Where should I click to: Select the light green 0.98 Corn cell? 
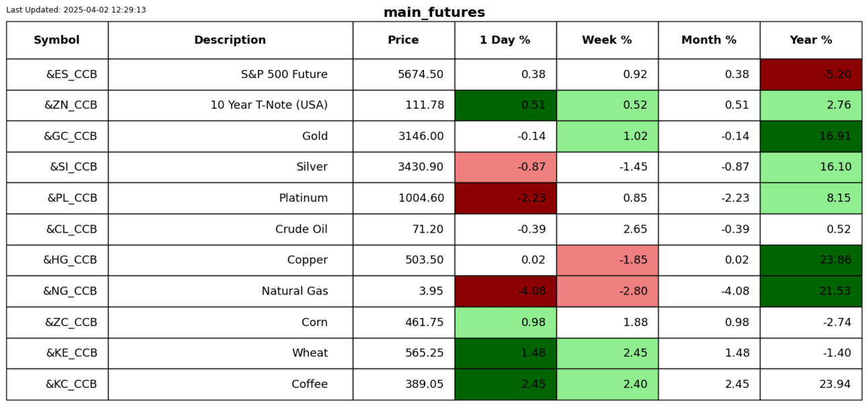(x=505, y=323)
